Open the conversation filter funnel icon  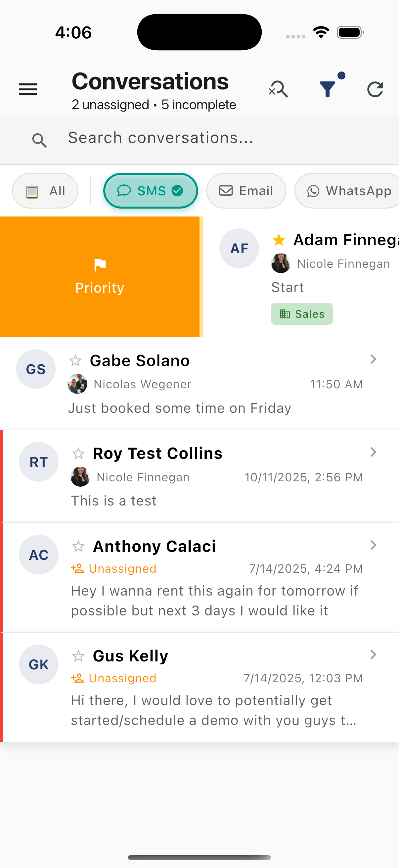click(x=328, y=89)
